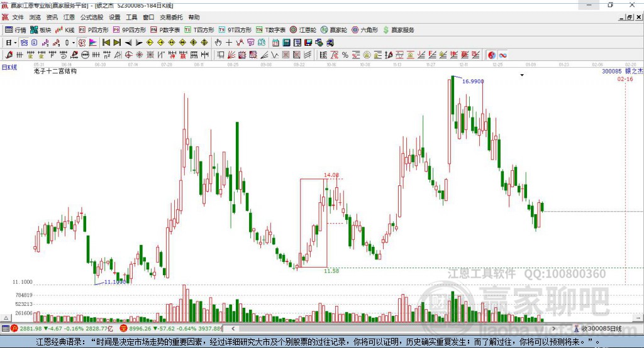Click the infinity symbol tool
The image size is (644, 348).
[502, 55]
